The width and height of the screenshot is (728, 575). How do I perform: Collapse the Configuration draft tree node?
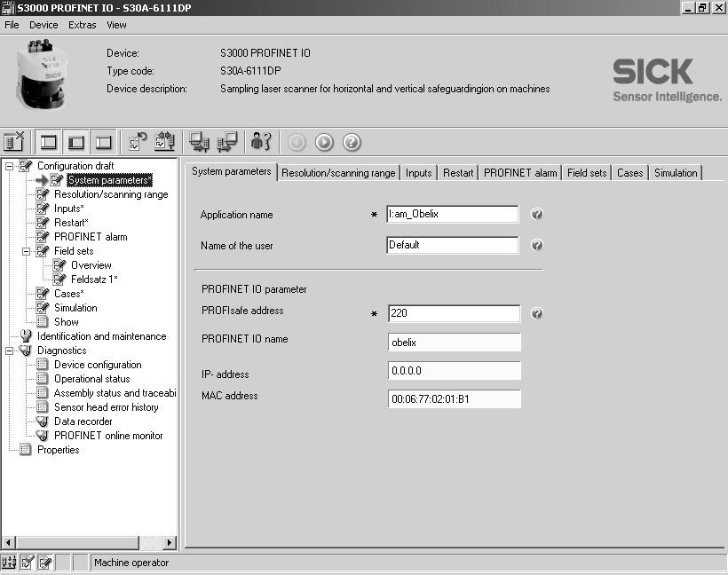(9, 166)
